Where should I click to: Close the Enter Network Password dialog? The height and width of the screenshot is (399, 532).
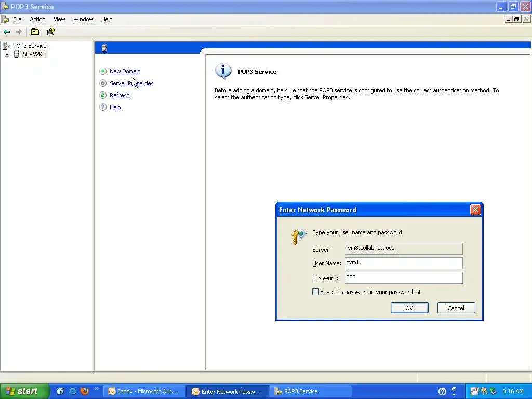click(475, 210)
